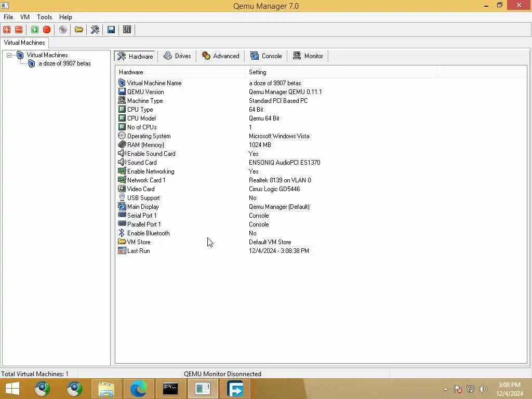532x399 pixels.
Task: Select the Hardware tab
Action: point(136,56)
